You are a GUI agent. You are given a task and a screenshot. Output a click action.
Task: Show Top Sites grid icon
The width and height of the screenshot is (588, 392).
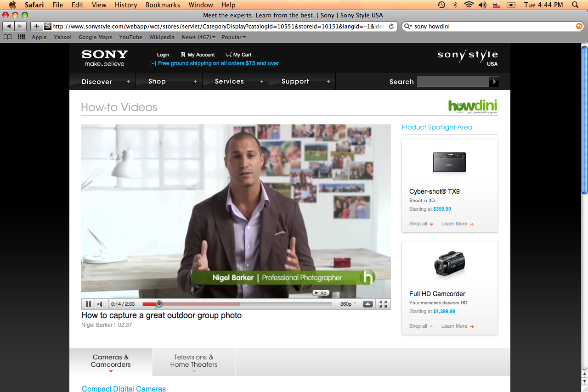click(21, 37)
